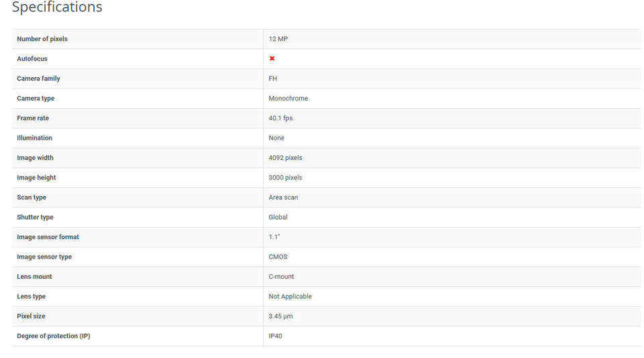Select the Area scan value
Viewport: 644px width, 358px height.
coord(283,197)
